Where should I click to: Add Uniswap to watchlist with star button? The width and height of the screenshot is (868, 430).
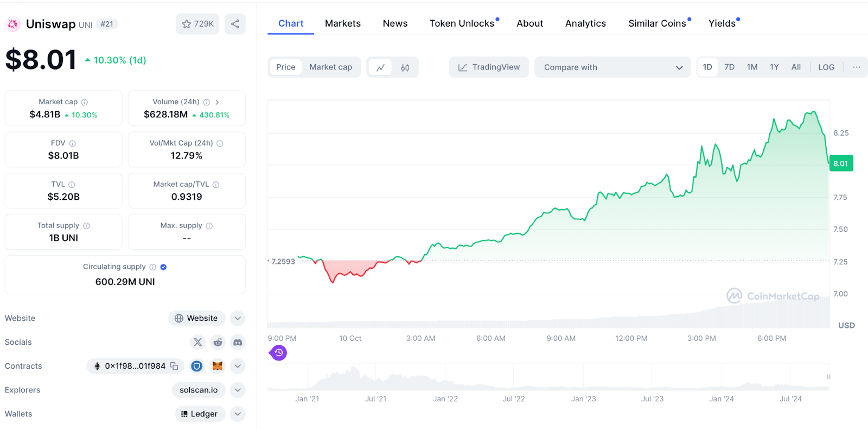pyautogui.click(x=197, y=24)
